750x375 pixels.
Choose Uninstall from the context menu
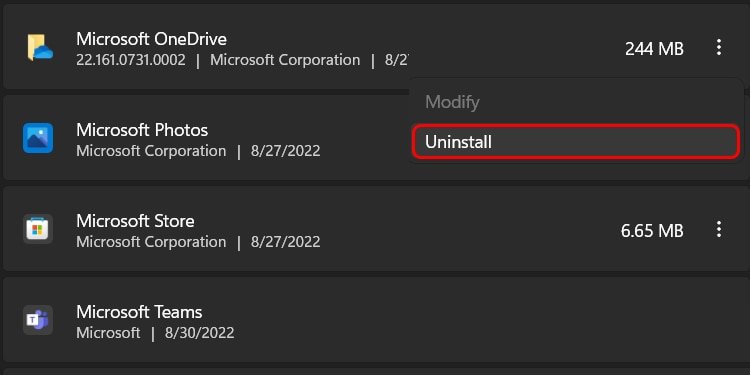pos(576,142)
